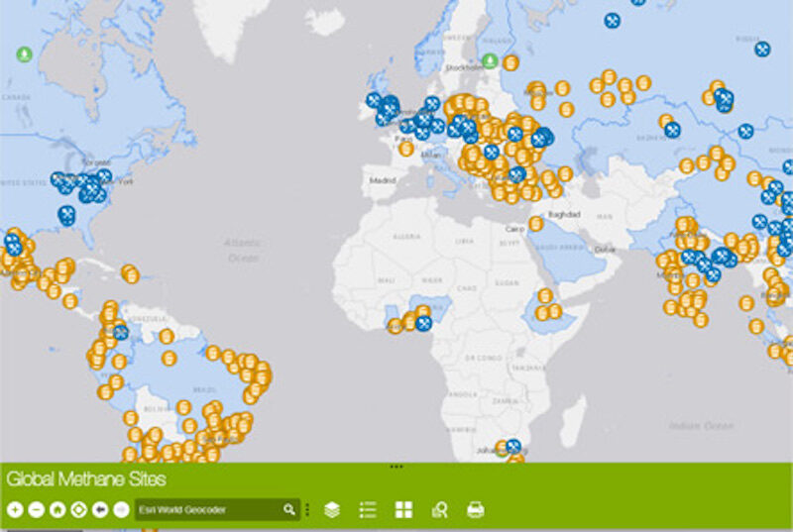Click the Brazil country label

tap(205, 390)
